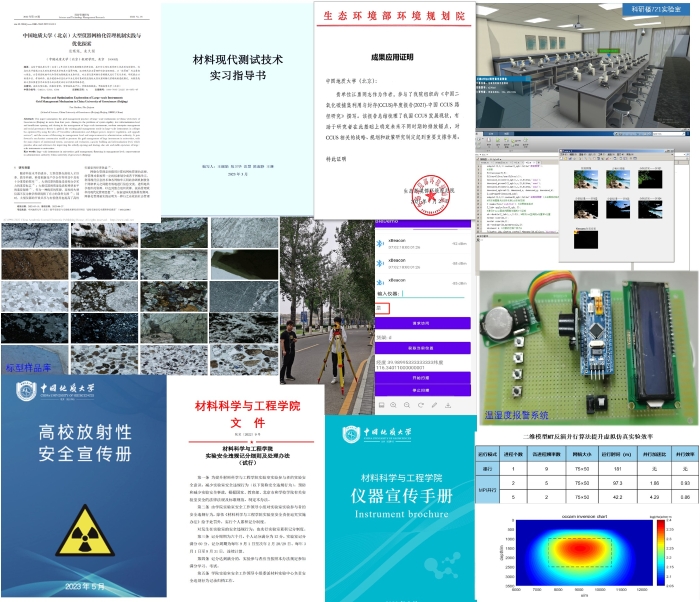Image resolution: width=700 pixels, height=602 pixels.
Task: Tap the purple 获取当前位置 button
Action: [423, 348]
